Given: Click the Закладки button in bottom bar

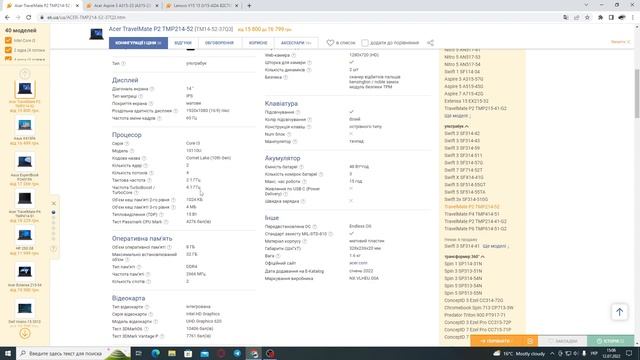Looking at the screenshot, I should (562, 341).
